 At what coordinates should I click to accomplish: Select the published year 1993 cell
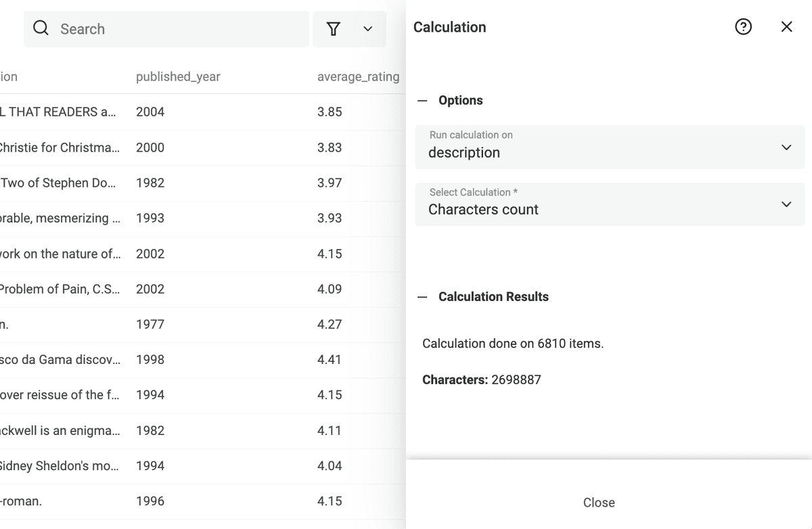tap(150, 218)
